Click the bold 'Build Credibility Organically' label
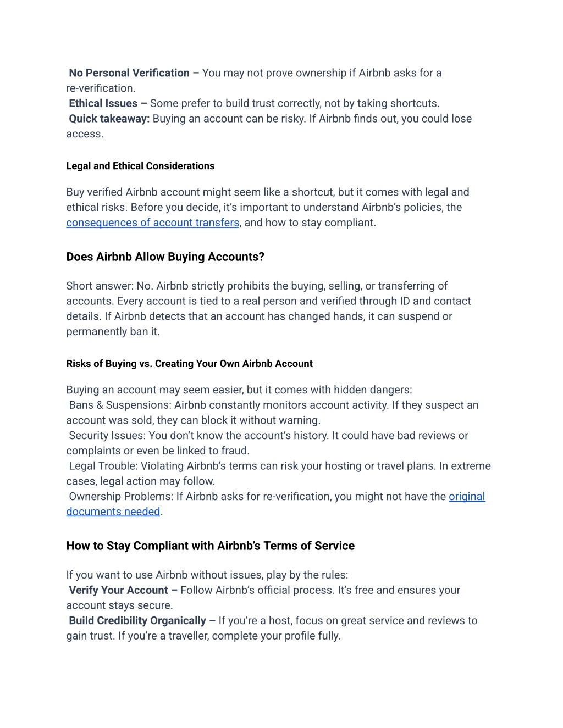Viewport: 563px width, 728px height. (x=137, y=620)
